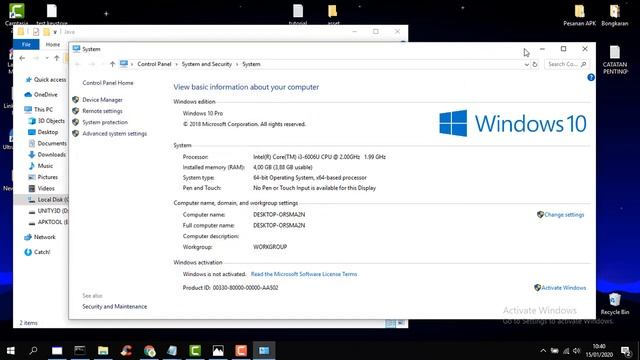Select Pesanan APK desktop folder
This screenshot has width=640, height=360.
click(580, 15)
